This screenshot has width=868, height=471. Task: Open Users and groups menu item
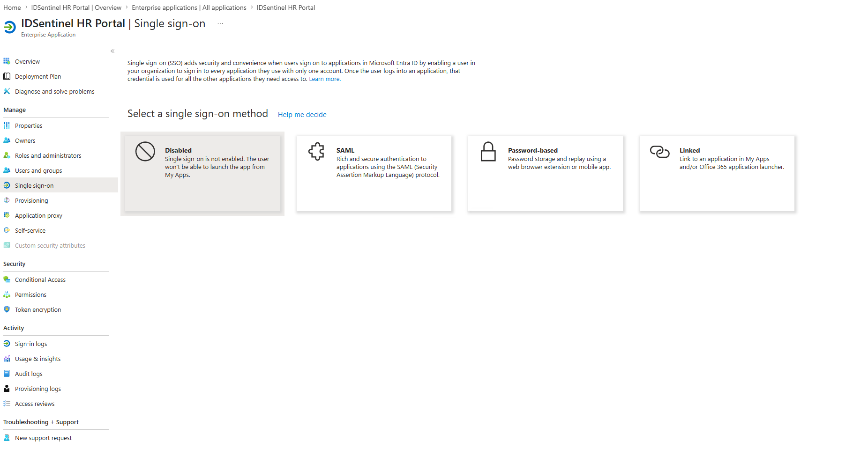tap(38, 170)
